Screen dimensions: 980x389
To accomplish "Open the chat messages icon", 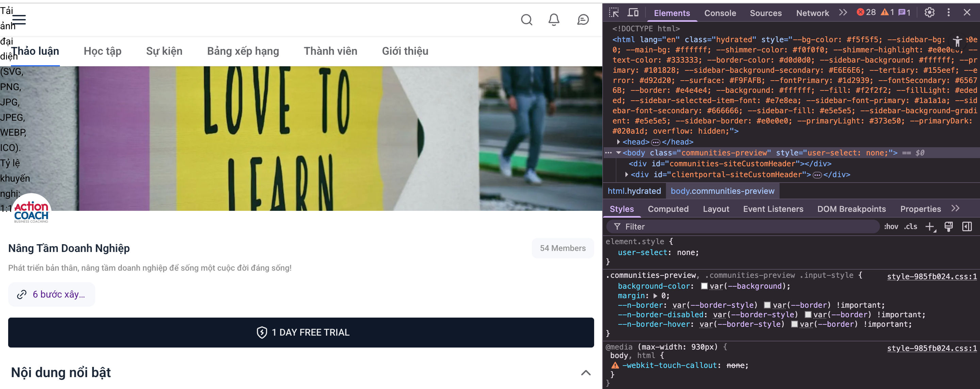I will coord(583,19).
